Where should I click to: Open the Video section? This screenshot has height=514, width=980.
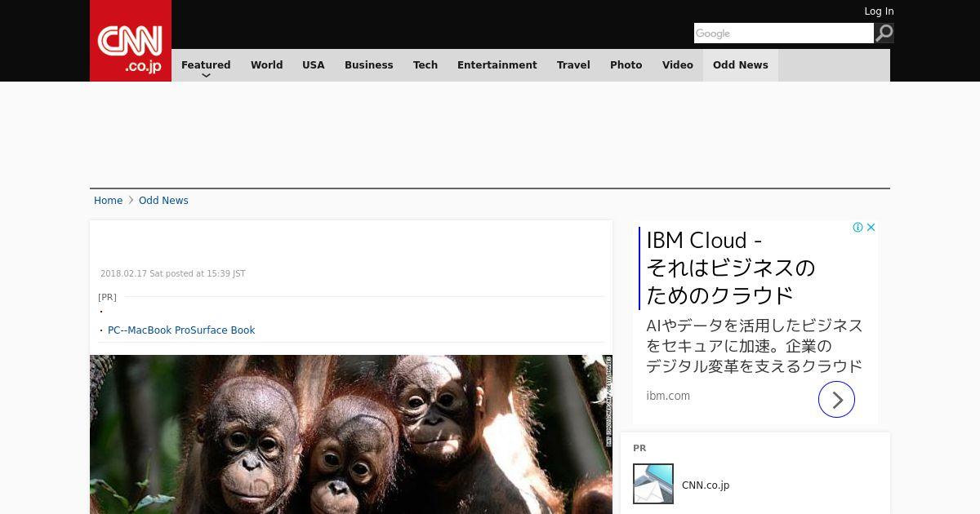[678, 65]
